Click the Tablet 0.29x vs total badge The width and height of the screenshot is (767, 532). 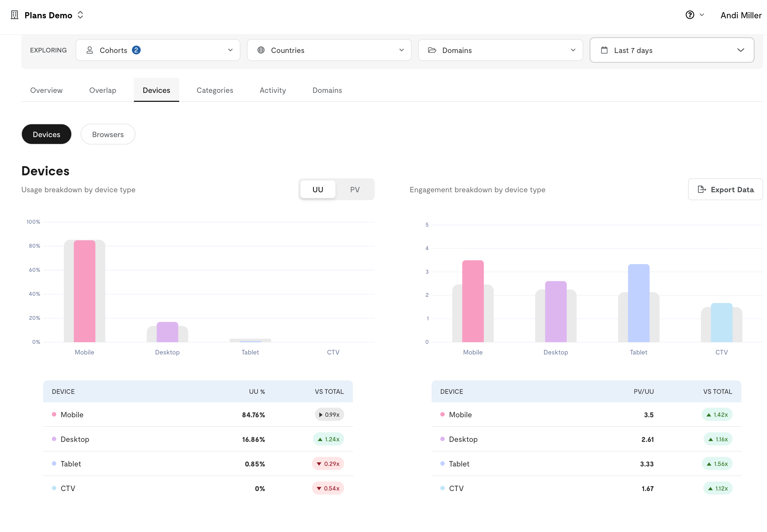(328, 464)
